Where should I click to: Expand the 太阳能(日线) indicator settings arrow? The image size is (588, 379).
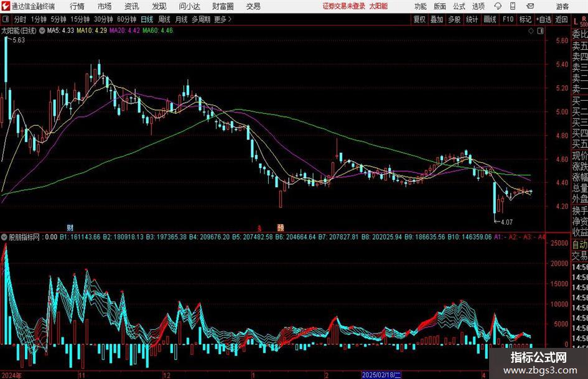click(42, 30)
